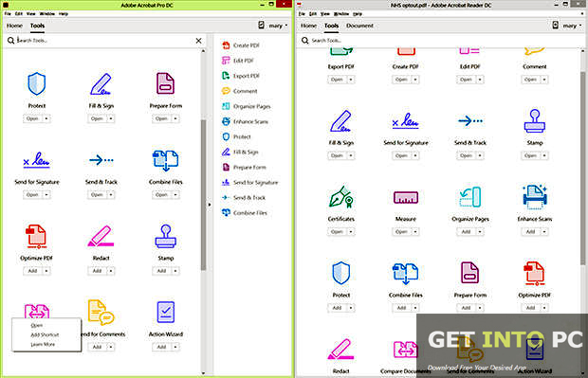Open the mary account dropdown in Acrobat Reader
588x378 pixels.
coord(572,26)
